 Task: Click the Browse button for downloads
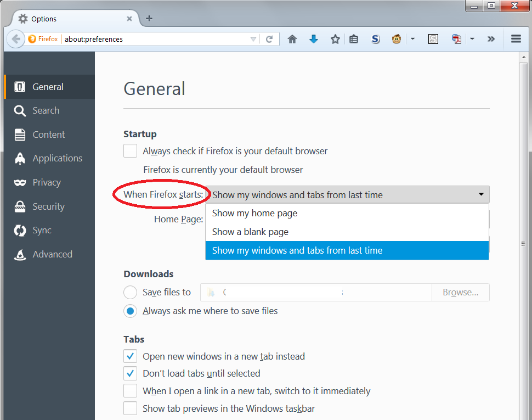tap(460, 292)
